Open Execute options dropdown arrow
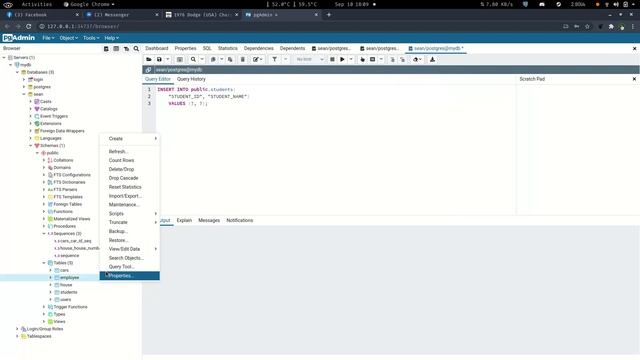 (x=351, y=60)
